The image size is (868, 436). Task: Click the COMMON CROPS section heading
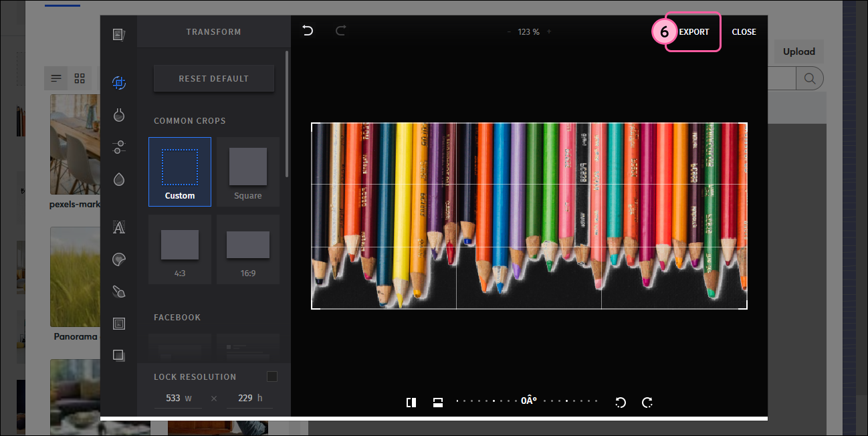click(x=190, y=121)
